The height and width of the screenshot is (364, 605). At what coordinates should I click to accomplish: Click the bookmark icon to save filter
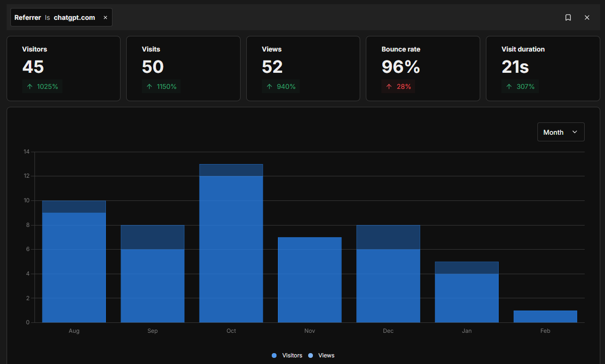click(x=568, y=17)
